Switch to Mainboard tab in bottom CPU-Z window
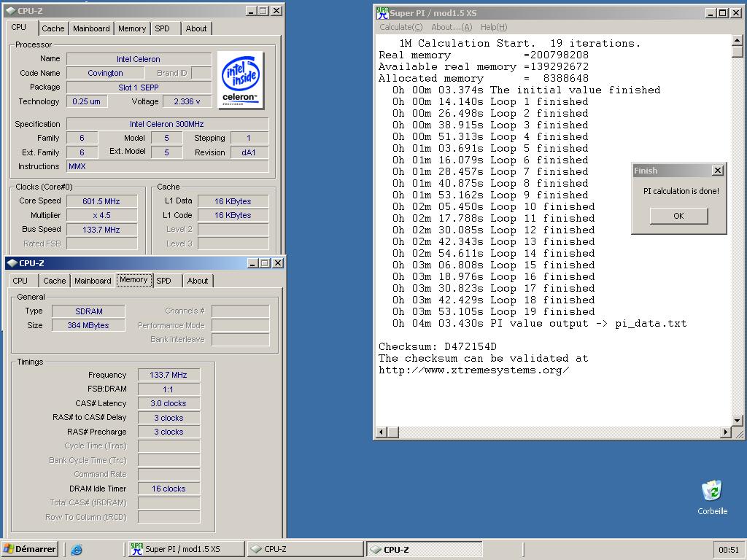 point(93,281)
